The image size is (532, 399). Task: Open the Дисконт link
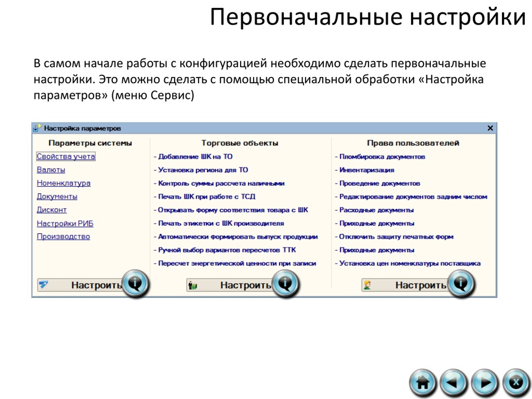tap(52, 210)
